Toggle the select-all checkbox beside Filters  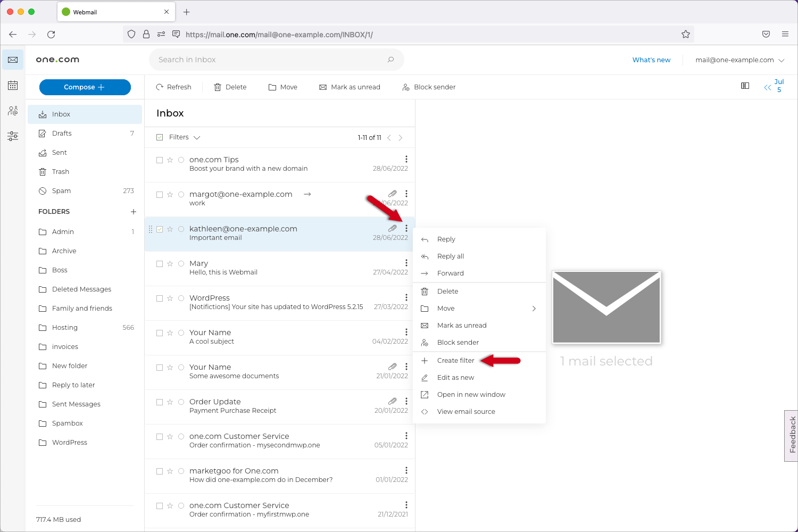[x=160, y=137]
